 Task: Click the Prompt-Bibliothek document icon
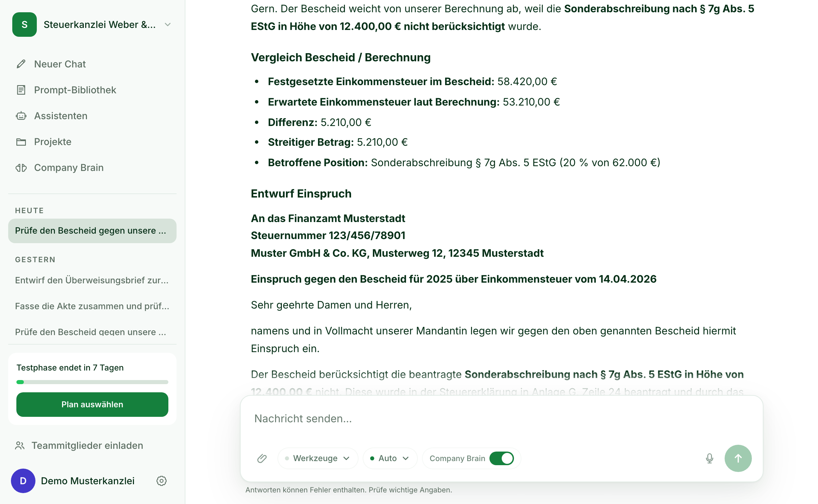[21, 90]
